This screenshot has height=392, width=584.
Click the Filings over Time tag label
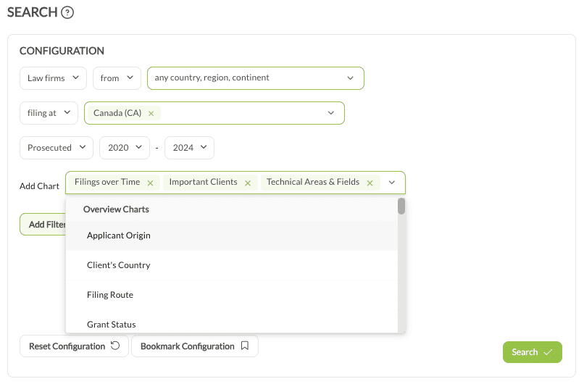[107, 182]
